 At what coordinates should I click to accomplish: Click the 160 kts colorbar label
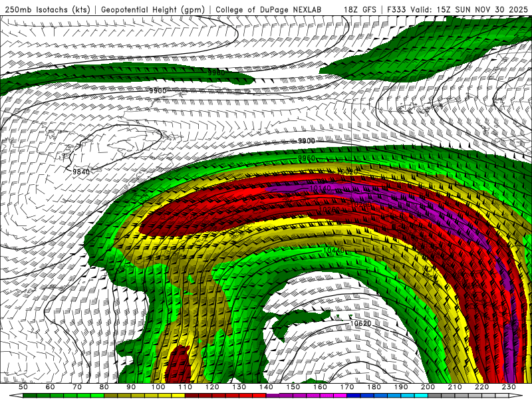321,387
